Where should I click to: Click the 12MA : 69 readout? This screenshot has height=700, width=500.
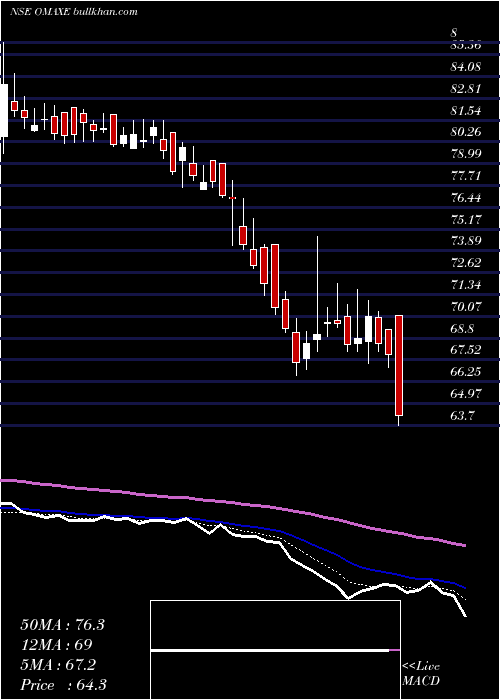coord(56,645)
